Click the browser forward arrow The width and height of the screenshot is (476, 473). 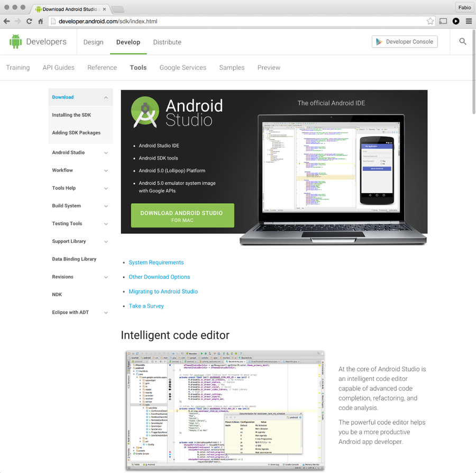click(18, 21)
